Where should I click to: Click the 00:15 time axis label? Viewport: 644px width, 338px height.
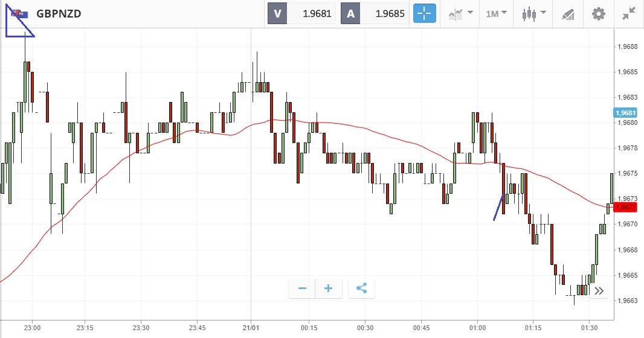tap(308, 327)
